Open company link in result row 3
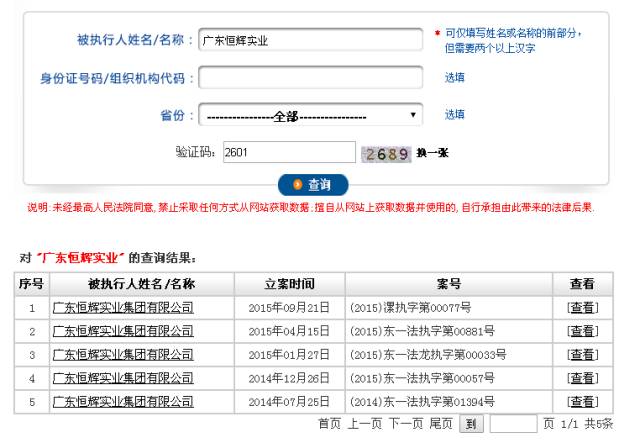Image resolution: width=640 pixels, height=443 pixels. click(123, 355)
